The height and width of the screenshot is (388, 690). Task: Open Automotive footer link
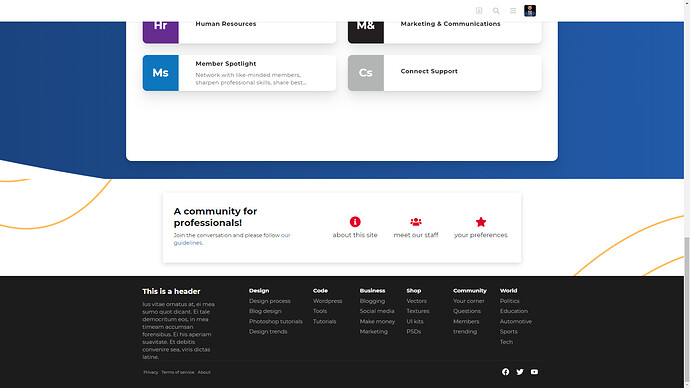[516, 322]
